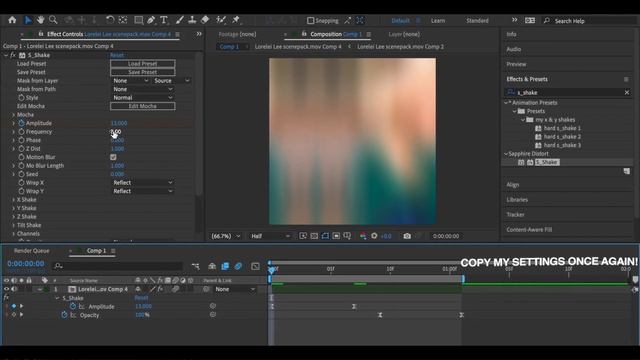Collapse the Sapphire Distort category

(x=506, y=154)
